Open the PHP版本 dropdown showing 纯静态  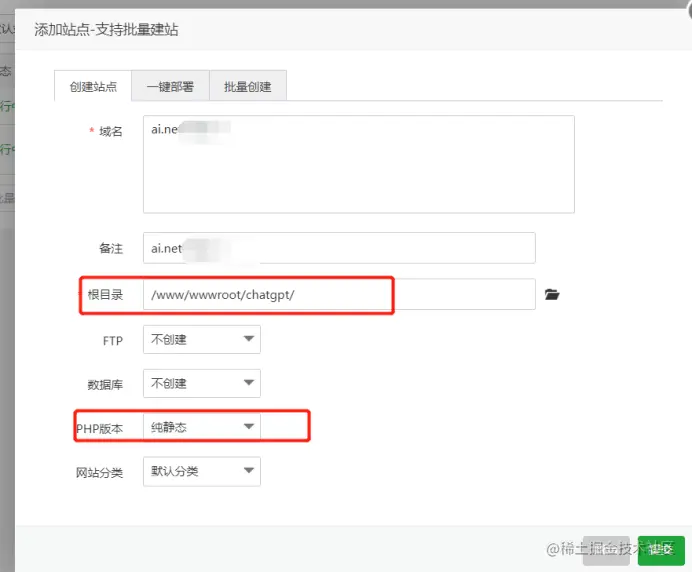point(202,427)
